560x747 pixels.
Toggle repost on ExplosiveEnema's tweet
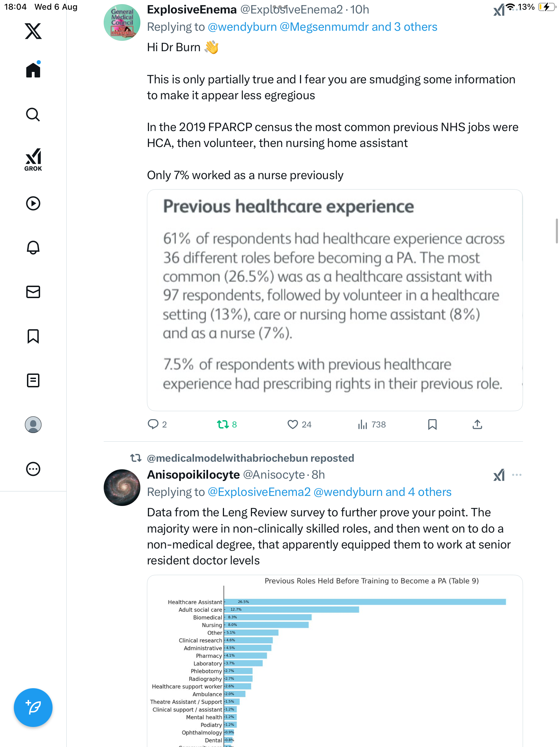223,424
